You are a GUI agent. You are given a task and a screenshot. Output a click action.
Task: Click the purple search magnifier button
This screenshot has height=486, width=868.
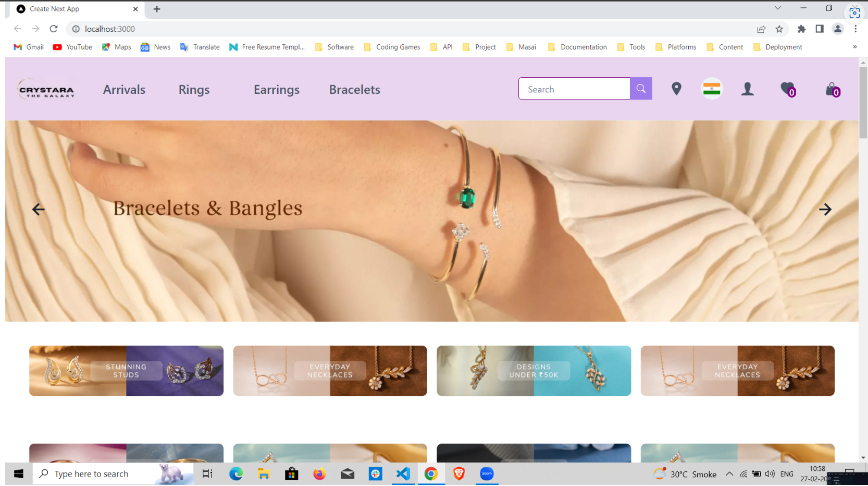click(641, 89)
